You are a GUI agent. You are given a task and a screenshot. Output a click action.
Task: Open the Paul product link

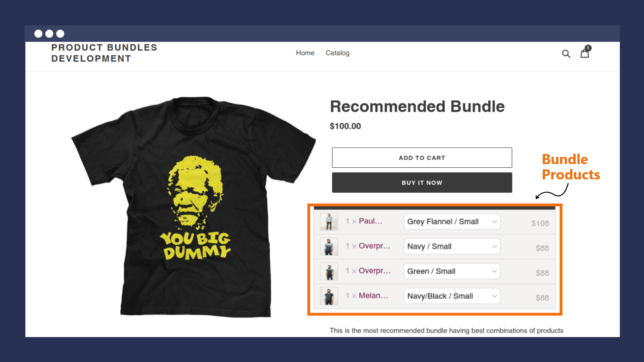pos(370,221)
